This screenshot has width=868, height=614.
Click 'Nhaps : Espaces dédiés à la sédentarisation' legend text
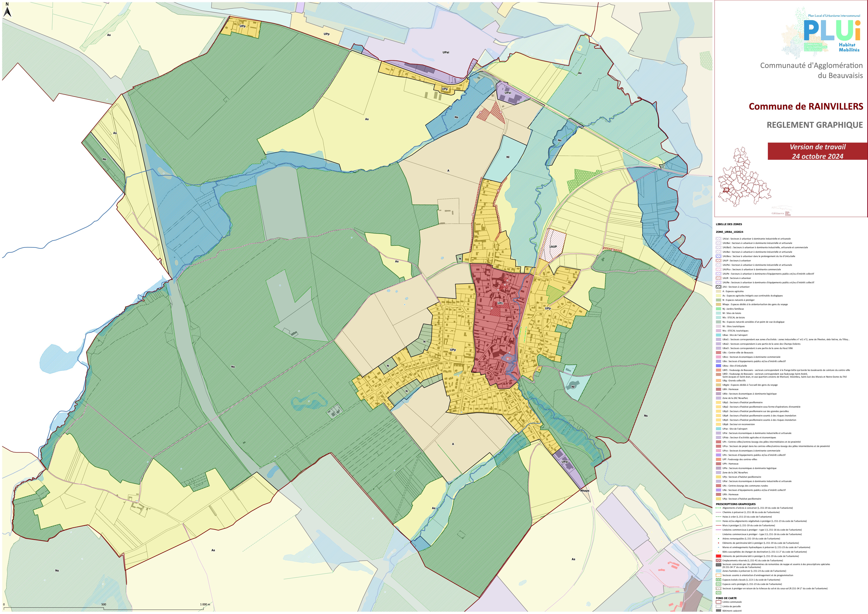click(755, 304)
